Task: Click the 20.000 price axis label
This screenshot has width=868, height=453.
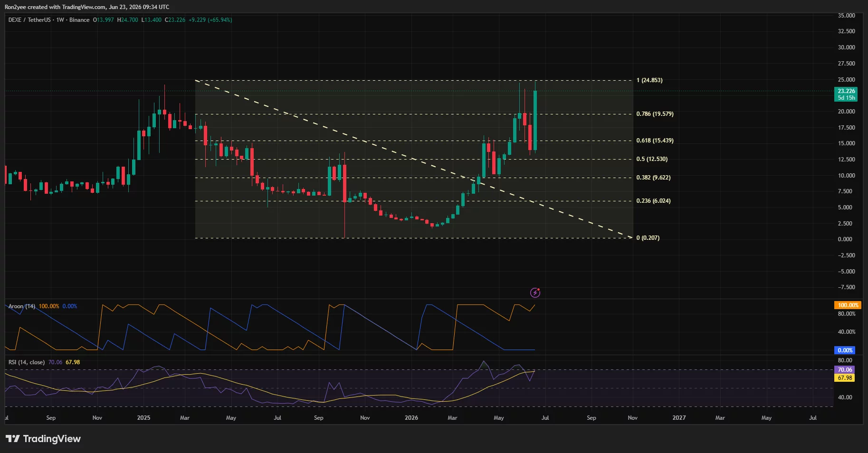Action: tap(846, 112)
